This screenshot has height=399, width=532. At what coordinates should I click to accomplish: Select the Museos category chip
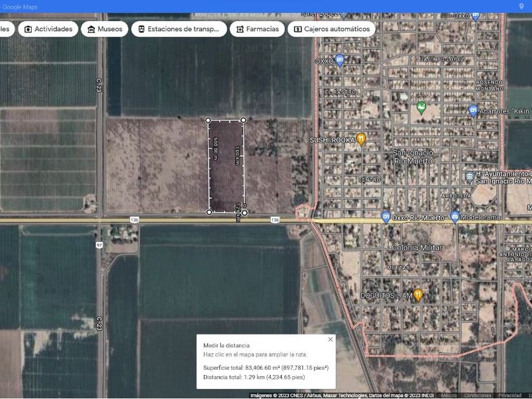pyautogui.click(x=105, y=29)
